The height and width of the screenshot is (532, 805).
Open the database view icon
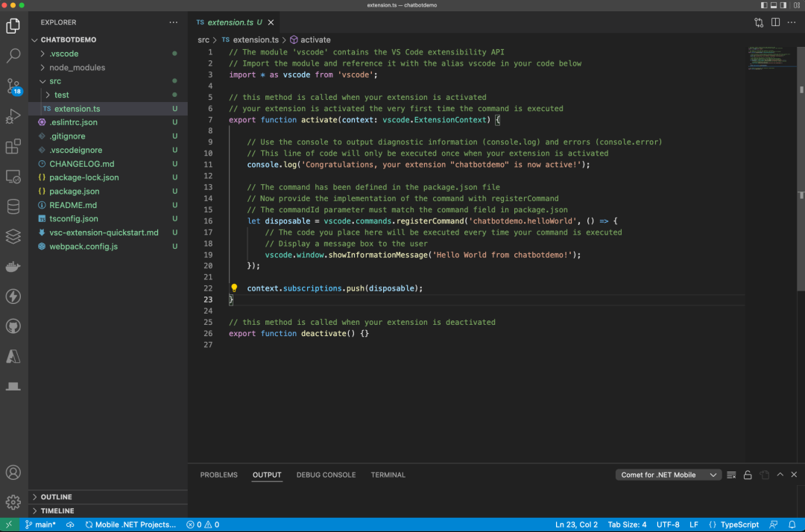(x=13, y=206)
